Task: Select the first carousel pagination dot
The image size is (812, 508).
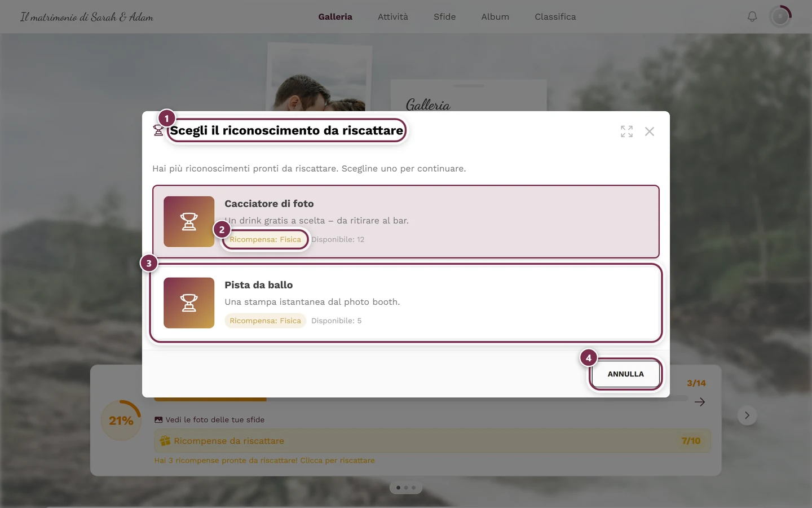Action: [x=399, y=488]
